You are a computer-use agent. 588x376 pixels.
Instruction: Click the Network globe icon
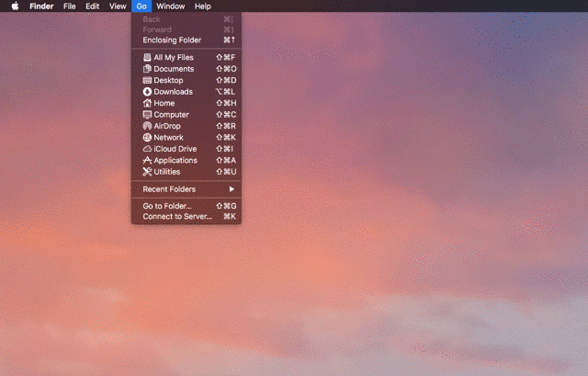tap(147, 137)
